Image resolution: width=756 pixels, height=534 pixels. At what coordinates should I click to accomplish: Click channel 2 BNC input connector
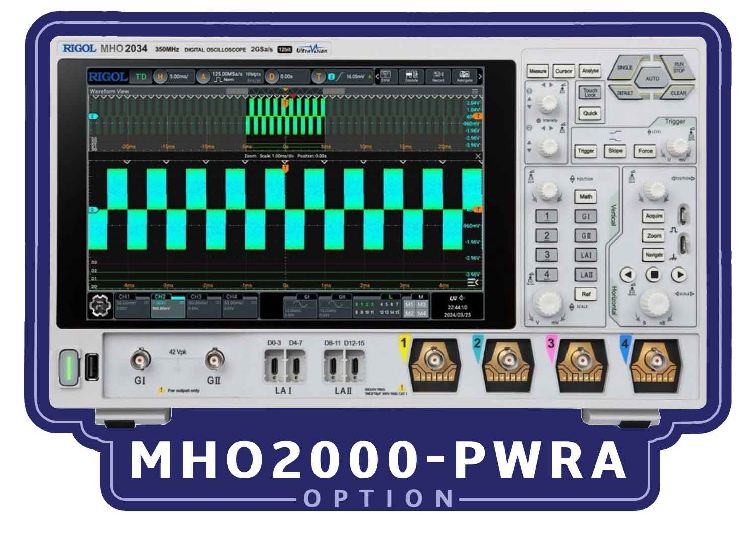coord(508,360)
